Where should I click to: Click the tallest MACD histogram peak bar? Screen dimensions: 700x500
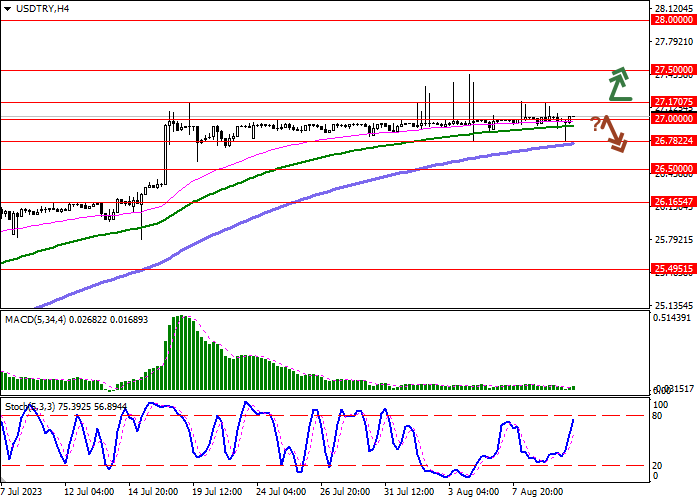tap(182, 353)
